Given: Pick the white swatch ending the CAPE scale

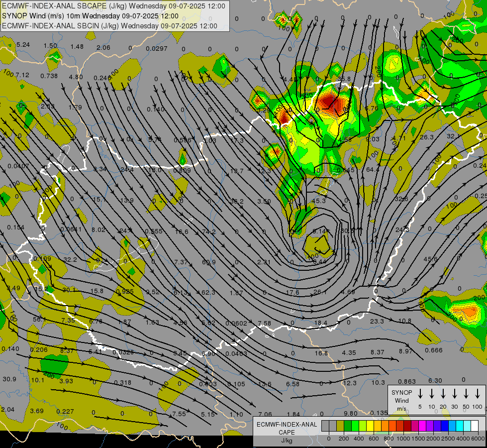Looking at the screenshot, I should pyautogui.click(x=475, y=426).
